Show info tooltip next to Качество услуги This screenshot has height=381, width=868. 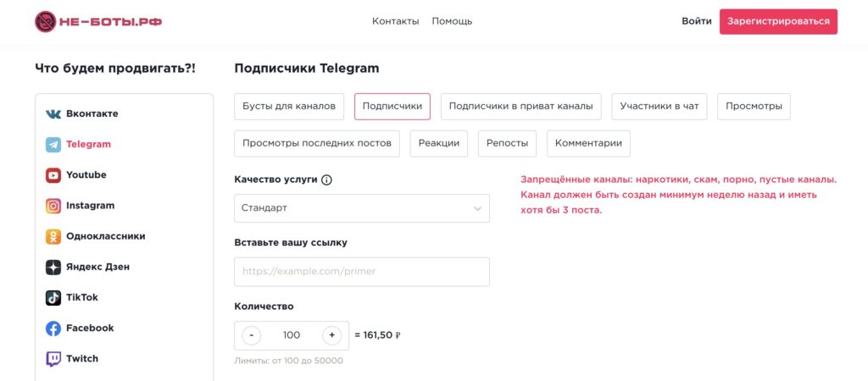[x=326, y=179]
